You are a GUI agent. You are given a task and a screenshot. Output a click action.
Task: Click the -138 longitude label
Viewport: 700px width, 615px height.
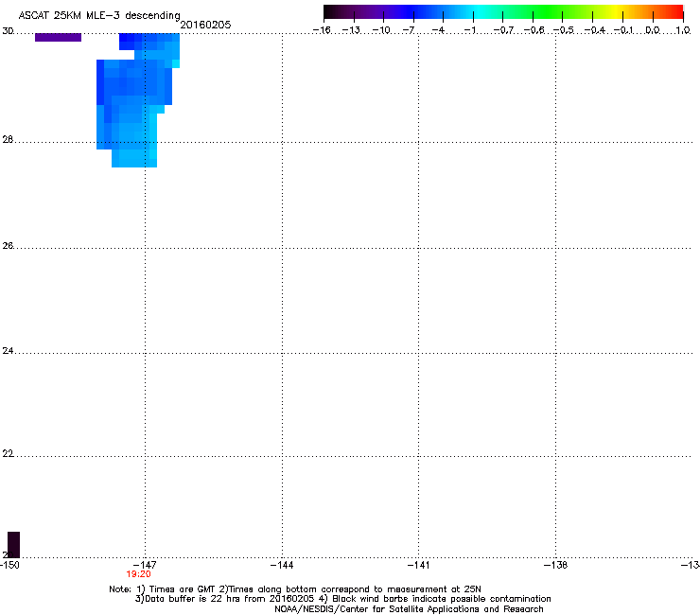pyautogui.click(x=556, y=565)
